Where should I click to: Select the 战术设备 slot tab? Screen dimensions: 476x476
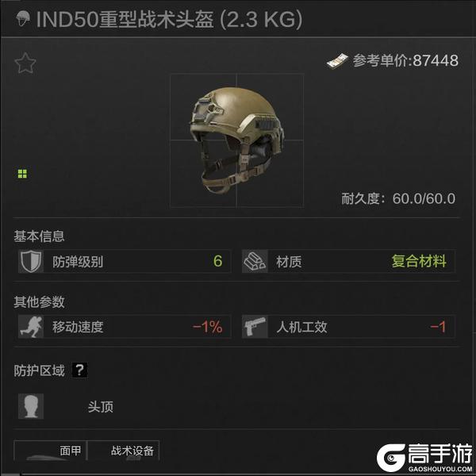[x=124, y=451]
